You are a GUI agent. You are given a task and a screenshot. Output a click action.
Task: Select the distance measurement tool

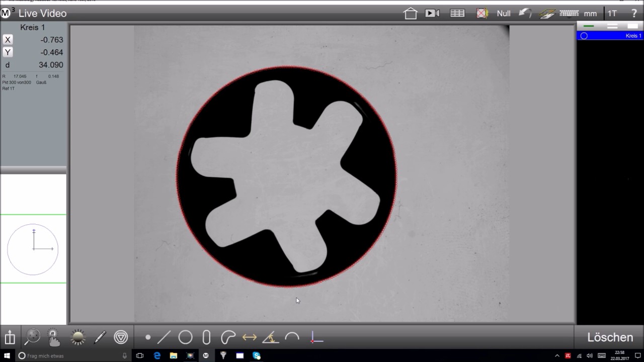[x=250, y=337]
